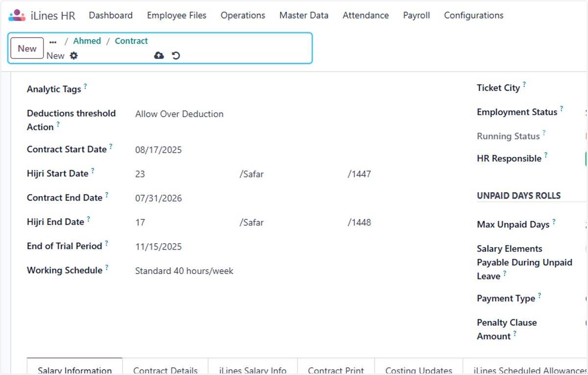The height and width of the screenshot is (375, 588).
Task: Click the New button
Action: 27,48
